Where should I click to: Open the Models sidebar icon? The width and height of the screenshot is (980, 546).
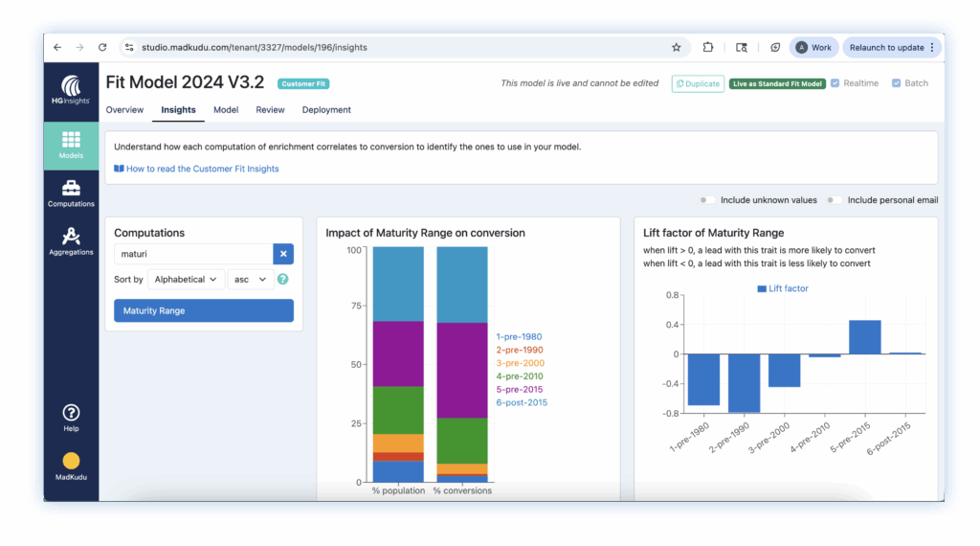71,145
